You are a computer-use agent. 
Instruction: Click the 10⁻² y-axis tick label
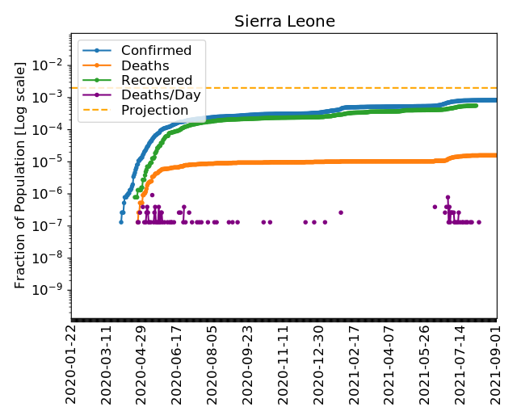pyautogui.click(x=50, y=65)
